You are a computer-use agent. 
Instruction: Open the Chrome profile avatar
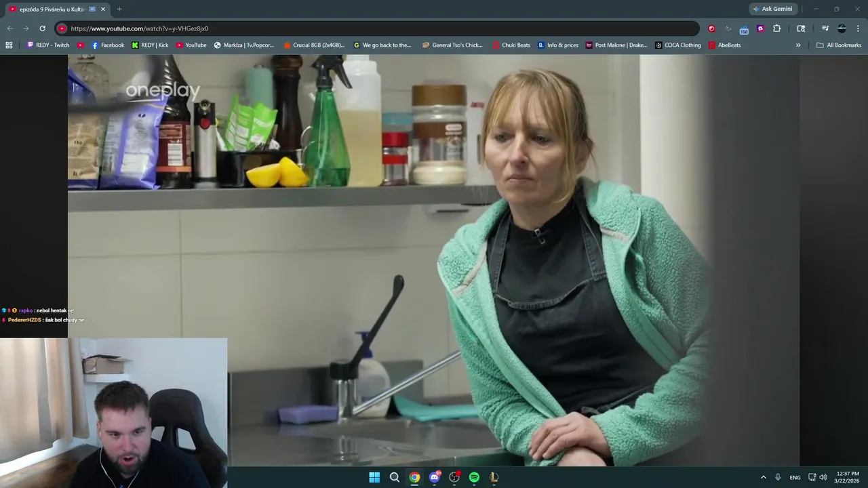click(x=842, y=28)
